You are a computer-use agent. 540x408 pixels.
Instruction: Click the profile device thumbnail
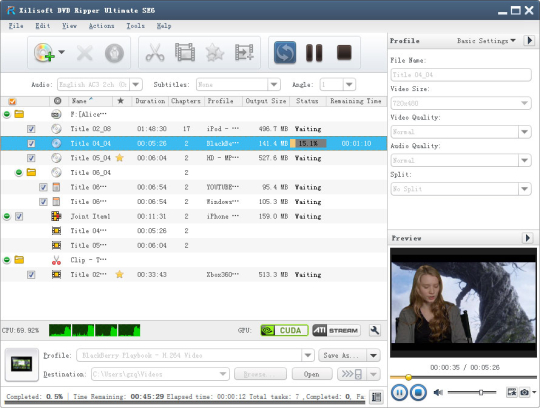21,365
